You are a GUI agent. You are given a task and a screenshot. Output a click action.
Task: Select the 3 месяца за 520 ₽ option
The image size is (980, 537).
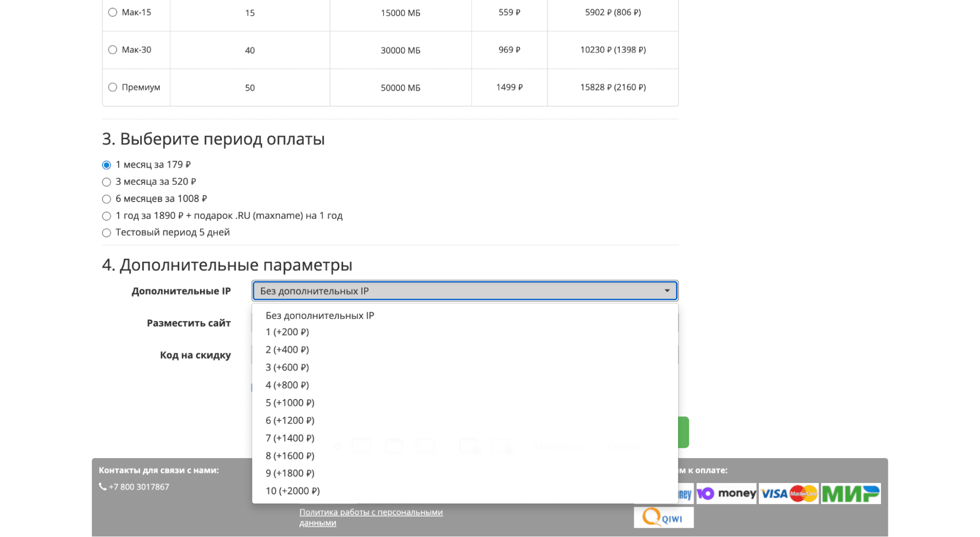106,182
